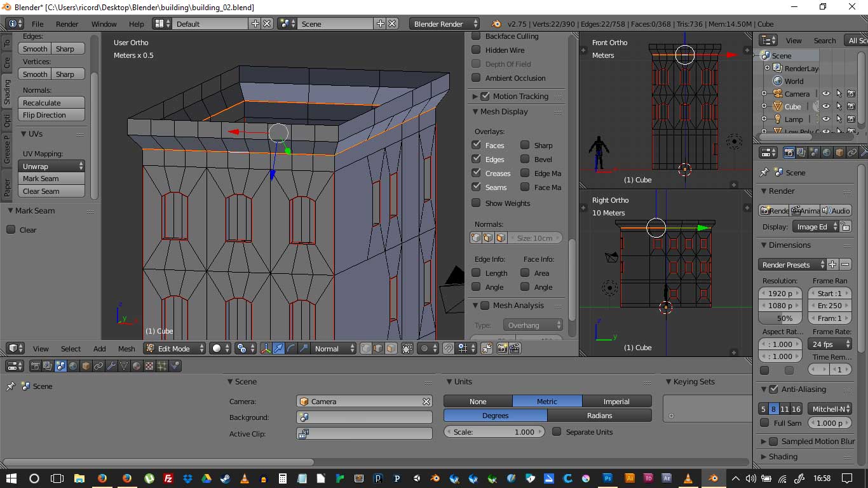Open the Mesh menu in 3D view header
Image resolution: width=868 pixels, height=488 pixels.
126,349
